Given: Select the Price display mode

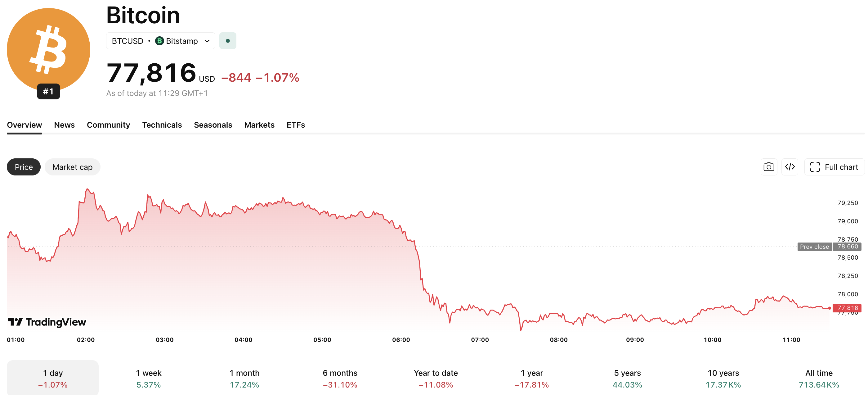Looking at the screenshot, I should (x=23, y=167).
